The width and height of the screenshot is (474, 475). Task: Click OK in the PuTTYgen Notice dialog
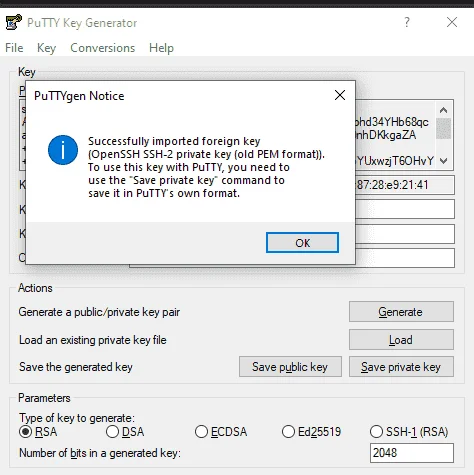coord(302,243)
